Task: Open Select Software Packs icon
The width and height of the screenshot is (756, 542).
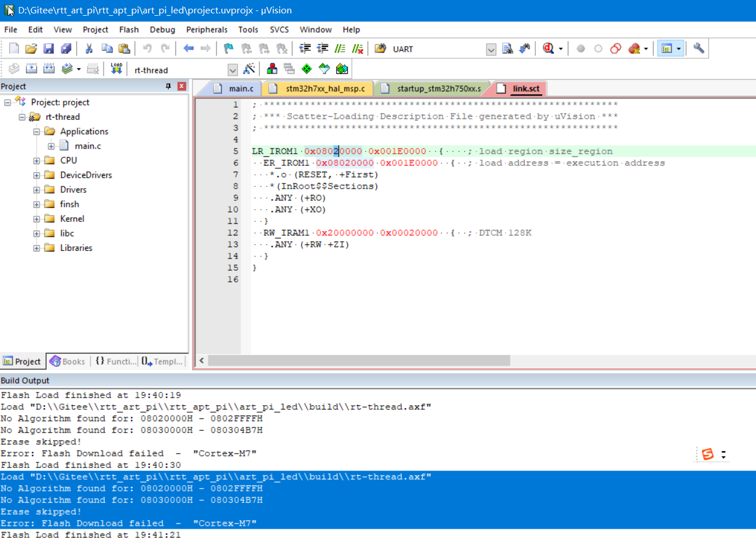Action: (324, 69)
